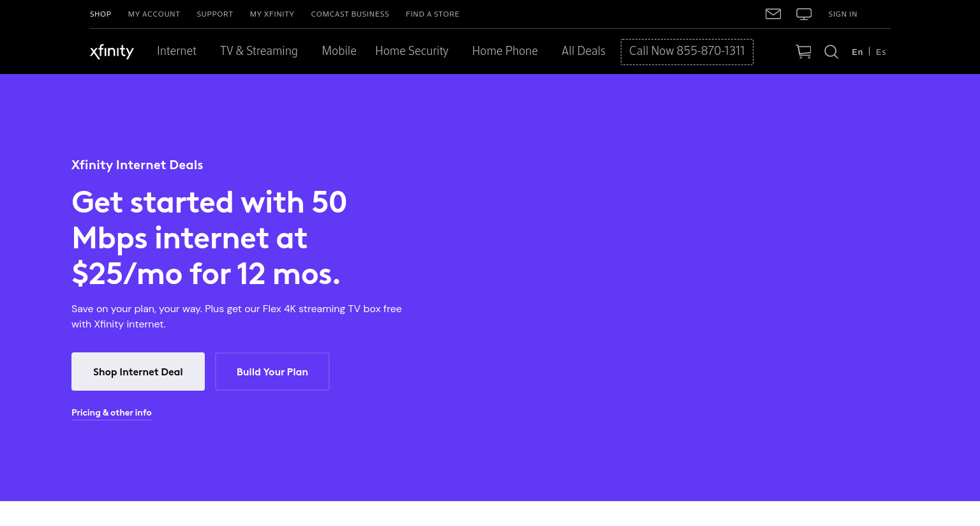This screenshot has width=980, height=526.
Task: Open the Home Security menu
Action: [x=412, y=51]
